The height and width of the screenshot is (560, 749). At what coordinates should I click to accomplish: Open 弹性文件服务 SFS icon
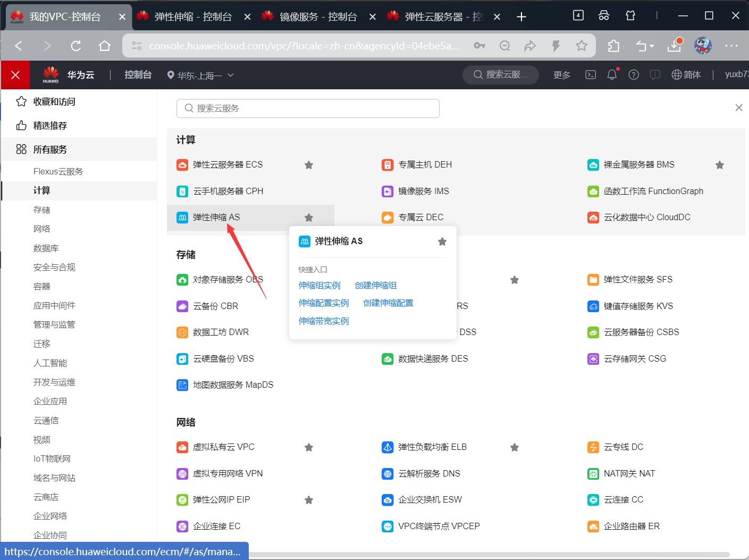pyautogui.click(x=593, y=280)
